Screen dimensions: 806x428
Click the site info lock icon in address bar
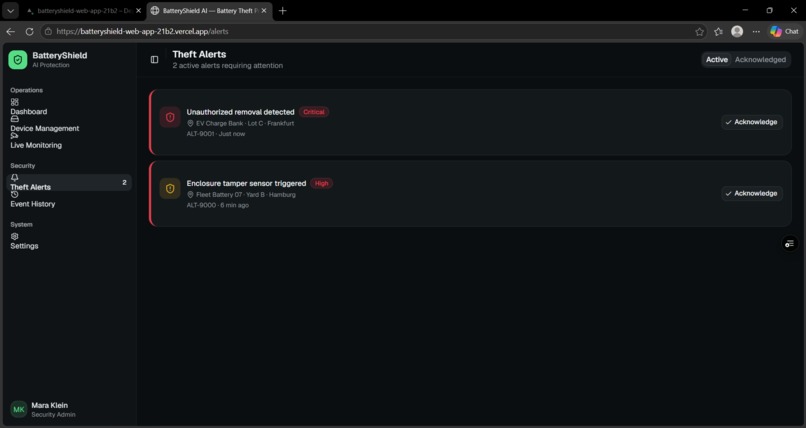point(48,31)
